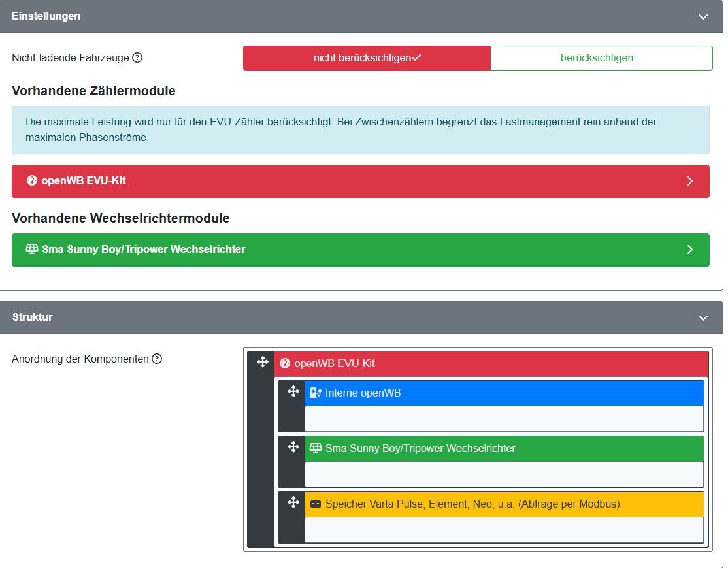Collapse the Einstellungen section

[703, 17]
